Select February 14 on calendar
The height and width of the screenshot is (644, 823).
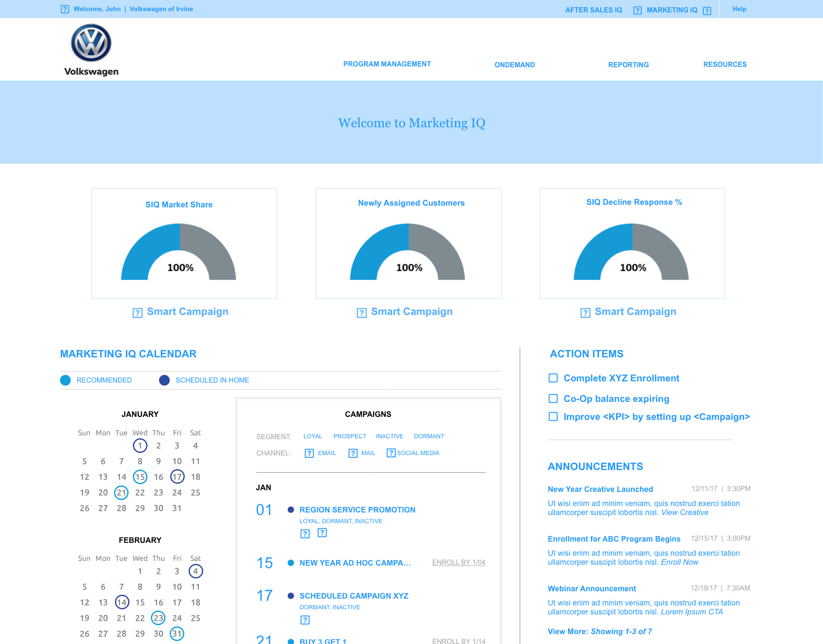(x=122, y=602)
